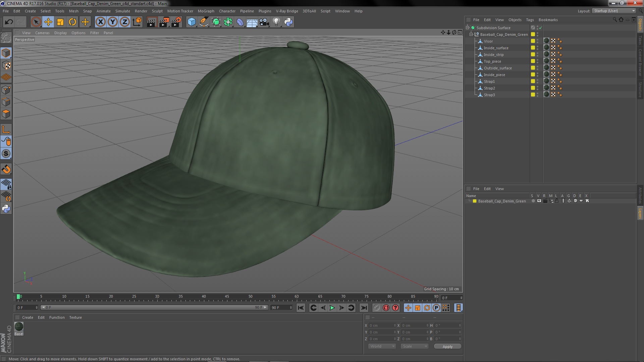Switch to Model mode in left palette
This screenshot has width=644, height=362.
click(x=6, y=53)
